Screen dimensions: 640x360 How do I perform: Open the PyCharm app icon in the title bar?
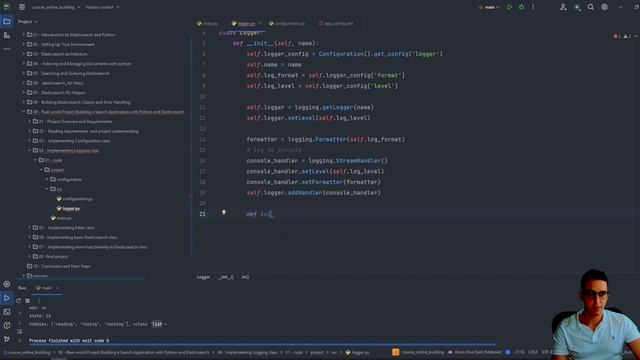pos(7,7)
